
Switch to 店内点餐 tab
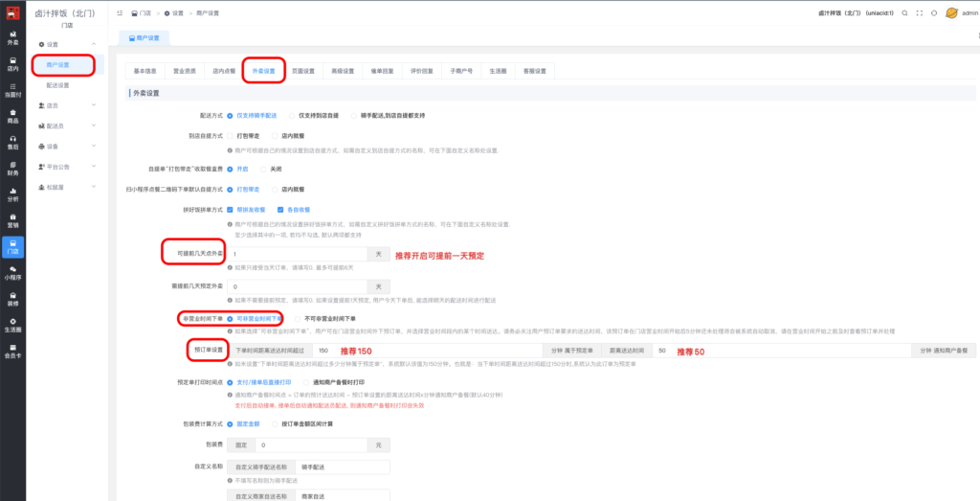[x=224, y=71]
